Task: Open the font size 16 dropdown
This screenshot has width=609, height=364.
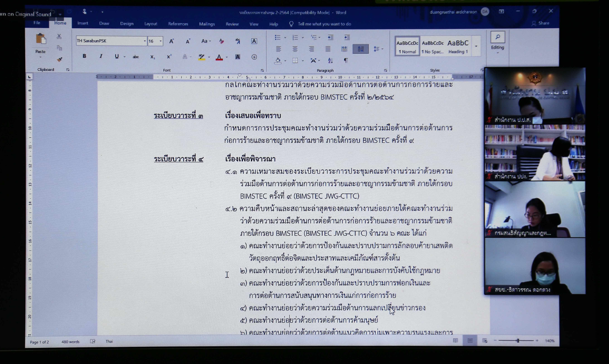Action: tap(161, 41)
